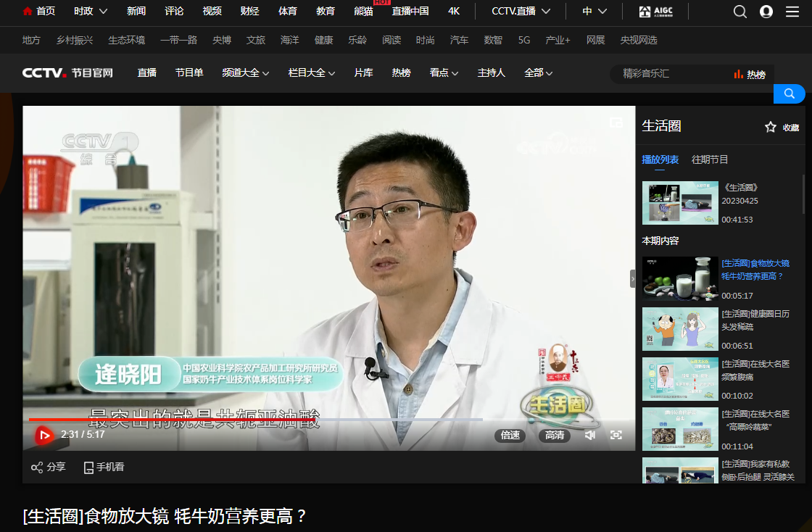The image size is (812, 532).
Task: Click the 生活圈 program title
Action: 661,126
